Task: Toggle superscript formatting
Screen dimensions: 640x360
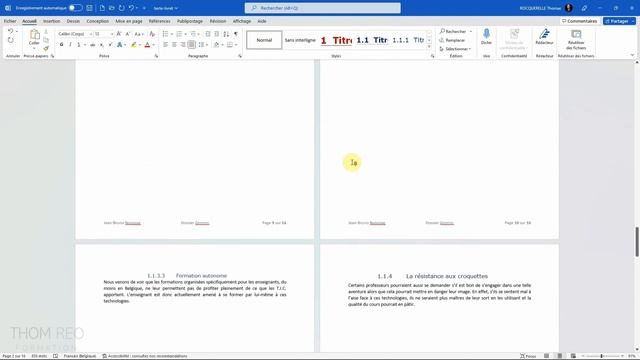Action: pos(110,44)
